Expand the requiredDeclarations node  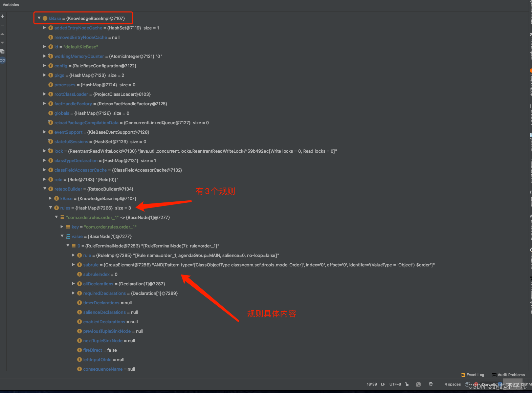click(73, 293)
